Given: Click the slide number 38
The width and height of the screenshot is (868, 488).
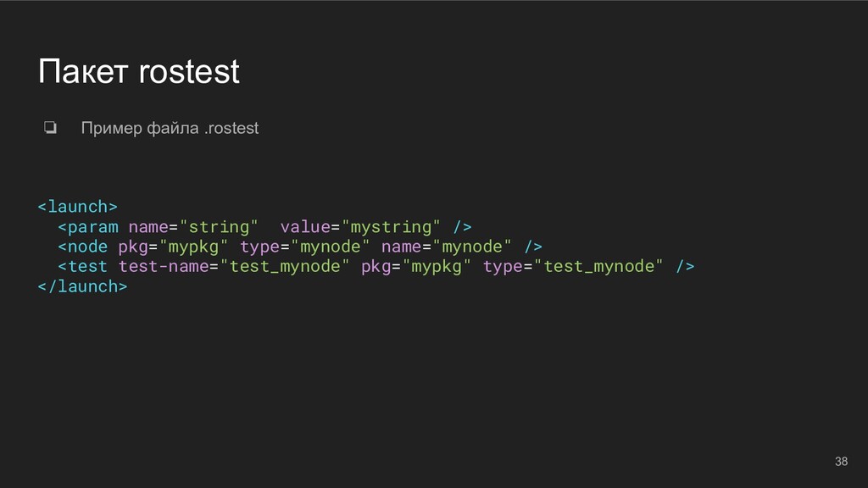Looking at the screenshot, I should click(841, 462).
